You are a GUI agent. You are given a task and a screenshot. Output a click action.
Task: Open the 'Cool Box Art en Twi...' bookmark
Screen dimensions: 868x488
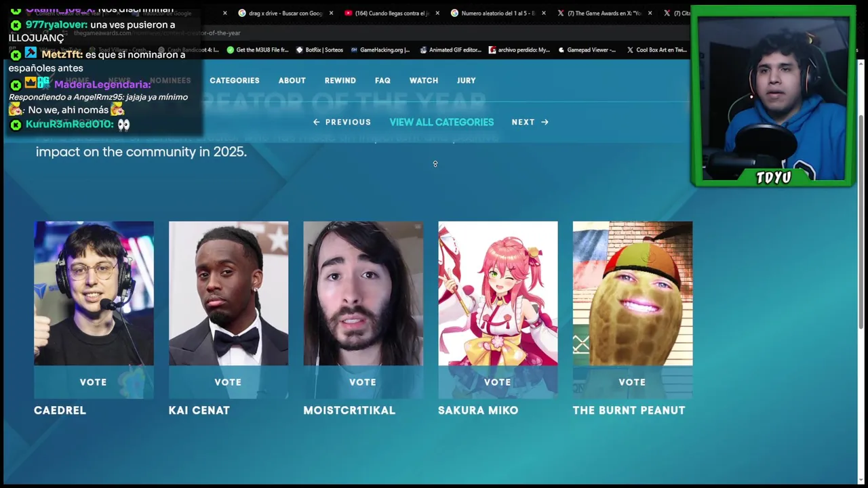pyautogui.click(x=656, y=50)
